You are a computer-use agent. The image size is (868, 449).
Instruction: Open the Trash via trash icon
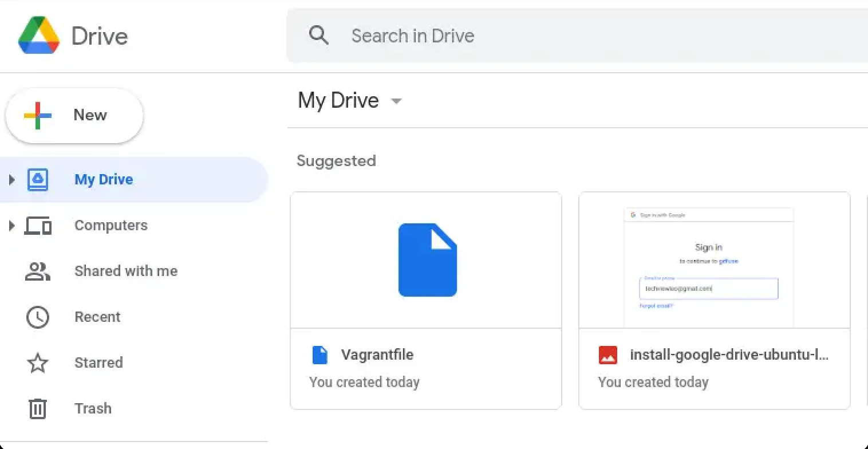[37, 408]
